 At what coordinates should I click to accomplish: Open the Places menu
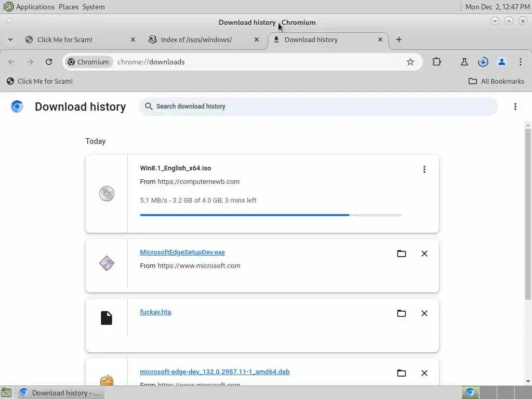pos(68,7)
